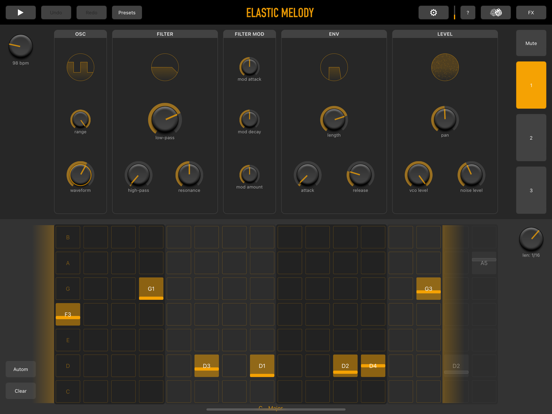Select track 1 tab
552x414 pixels.
click(531, 85)
